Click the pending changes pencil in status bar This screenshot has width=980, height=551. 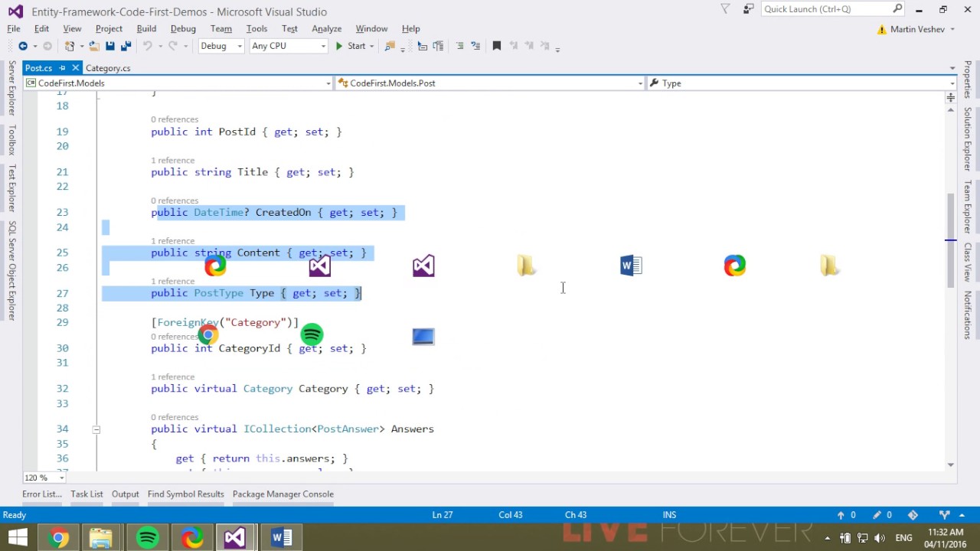pyautogui.click(x=877, y=515)
